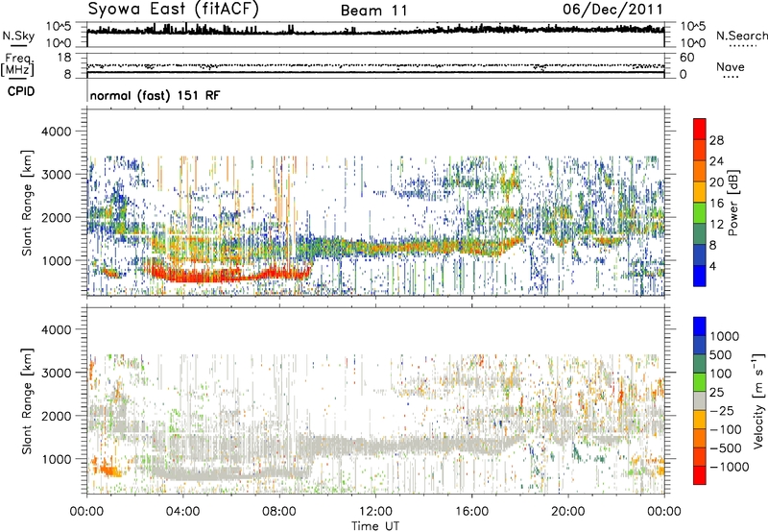Click the '-100' label on the Velocity color bar
The height and width of the screenshot is (532, 768).
726,429
